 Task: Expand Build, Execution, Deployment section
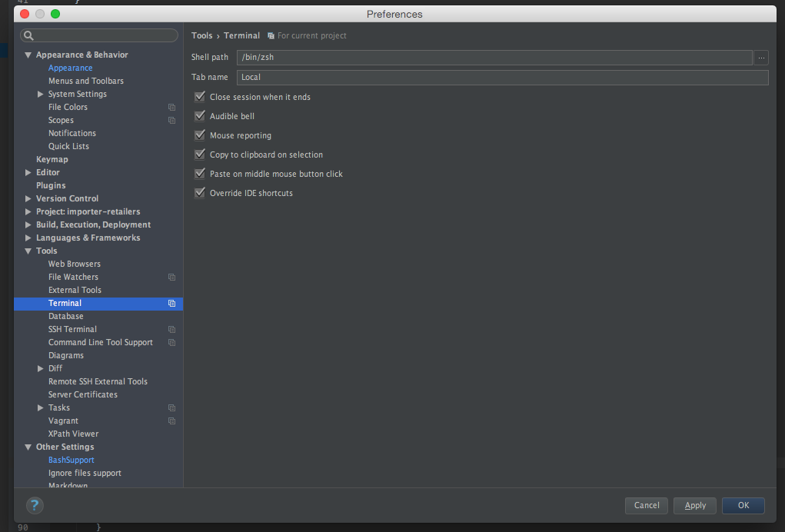[x=28, y=224]
